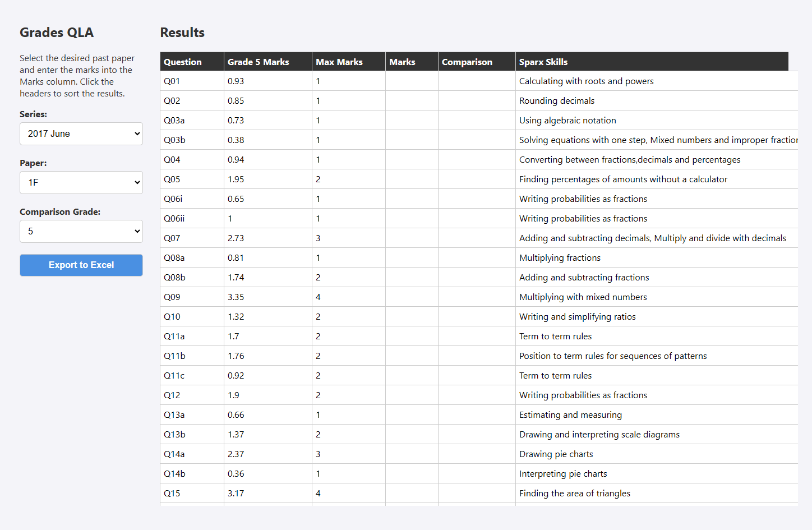Sort by Sparx Skills column header
The image size is (812, 530).
[x=543, y=62]
